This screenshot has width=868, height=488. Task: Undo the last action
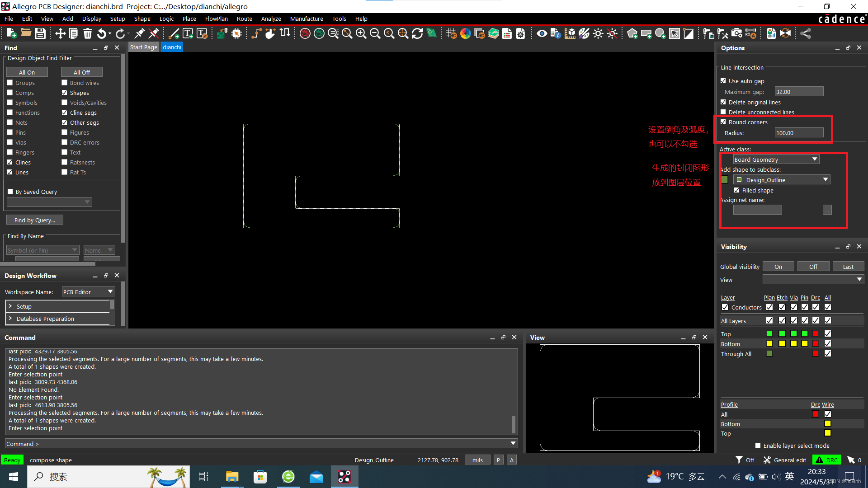pos(102,33)
